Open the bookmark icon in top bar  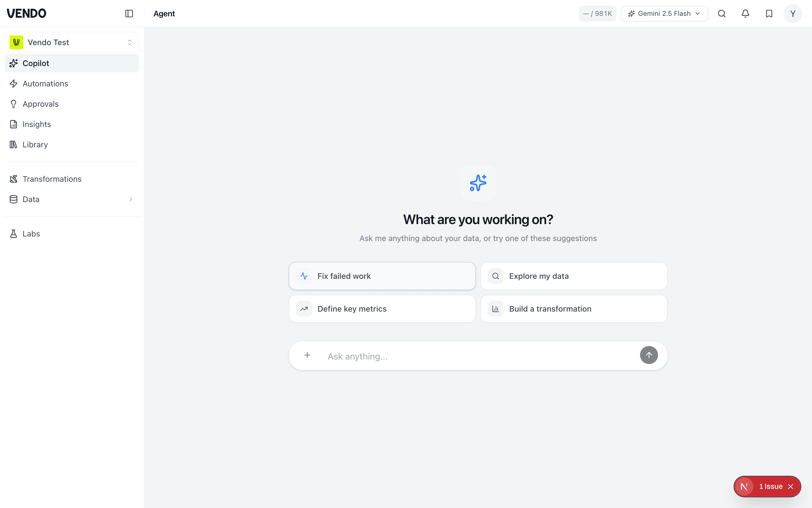tap(769, 14)
